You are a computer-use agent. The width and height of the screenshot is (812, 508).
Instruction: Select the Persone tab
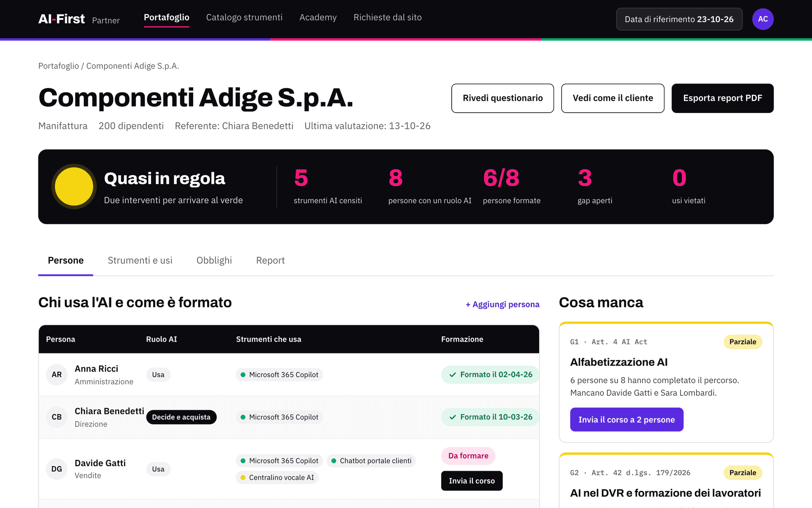(x=66, y=260)
